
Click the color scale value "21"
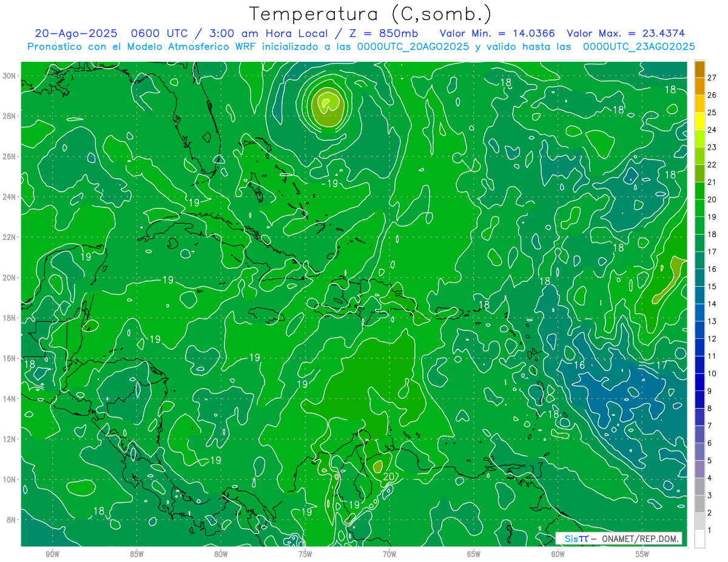point(712,182)
